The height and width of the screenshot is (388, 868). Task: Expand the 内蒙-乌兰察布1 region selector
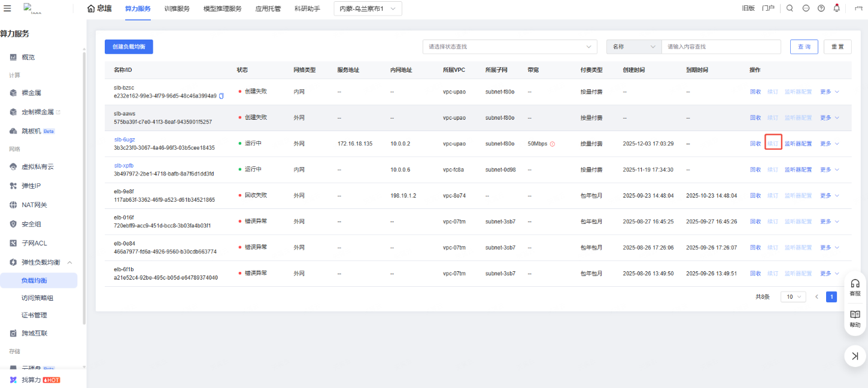[368, 8]
